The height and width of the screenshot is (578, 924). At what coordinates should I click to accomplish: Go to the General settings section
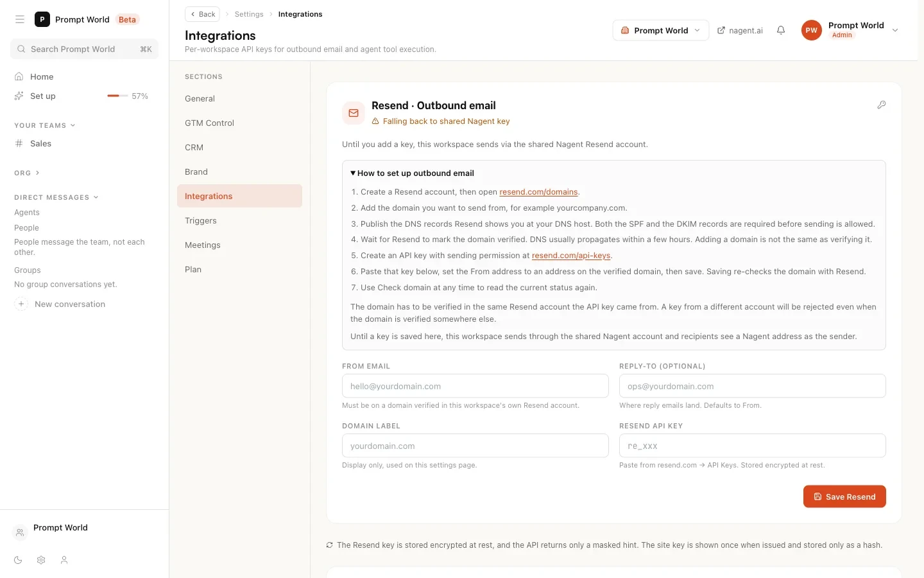[x=239, y=98]
